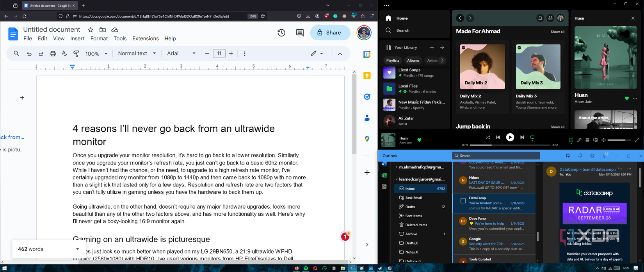Run spelling and grammar check in Docs

[x=64, y=54]
